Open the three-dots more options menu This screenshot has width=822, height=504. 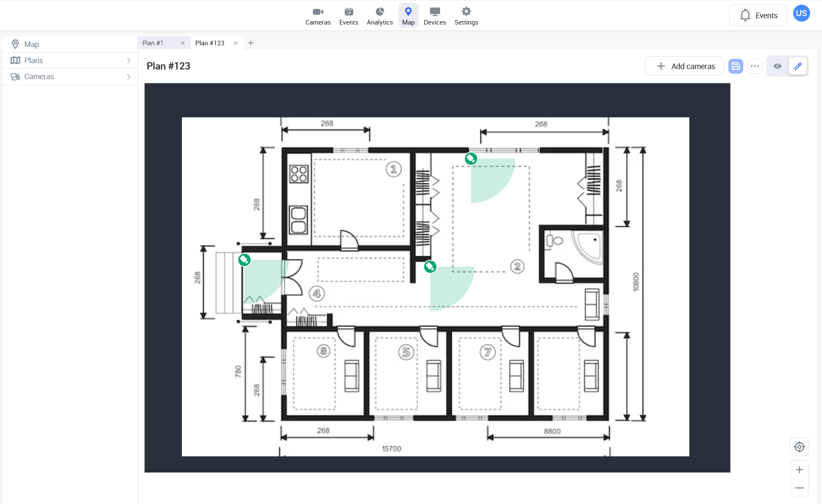coord(755,66)
